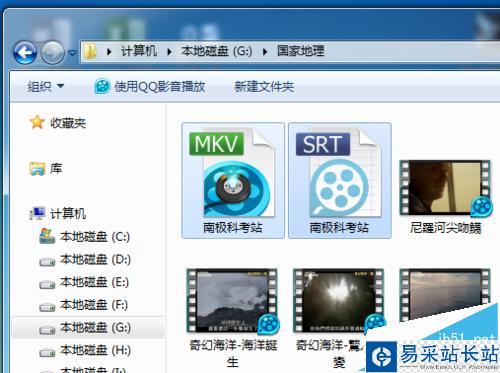The width and height of the screenshot is (500, 373).
Task: Click the 尼羅河尖吻鱸 file name
Action: (446, 228)
